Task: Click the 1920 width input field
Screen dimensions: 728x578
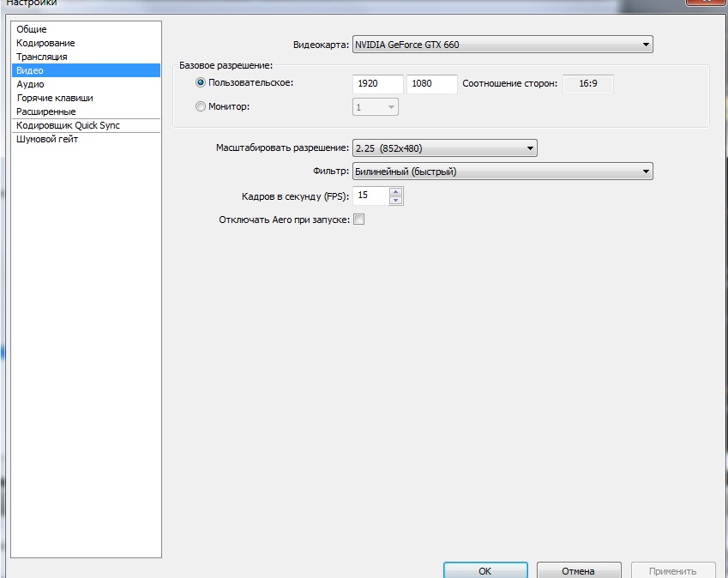Action: pos(377,83)
